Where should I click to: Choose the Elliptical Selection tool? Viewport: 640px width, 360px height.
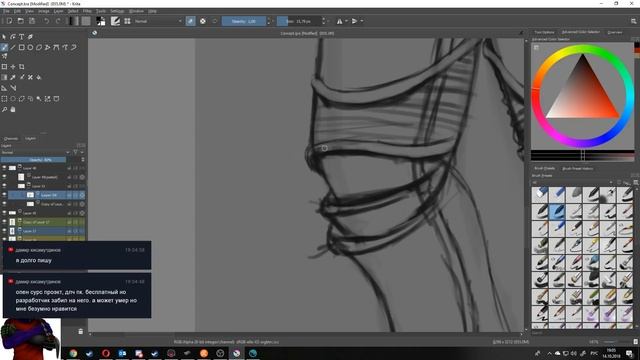[x=13, y=99]
